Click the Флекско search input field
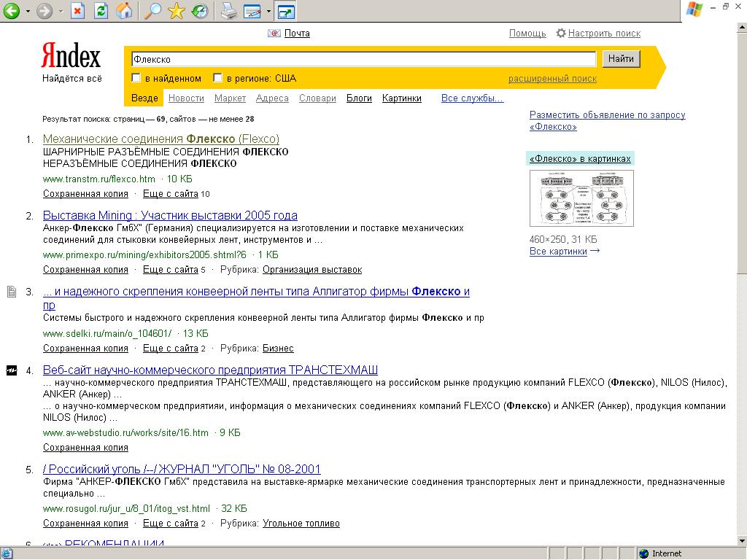 point(363,59)
